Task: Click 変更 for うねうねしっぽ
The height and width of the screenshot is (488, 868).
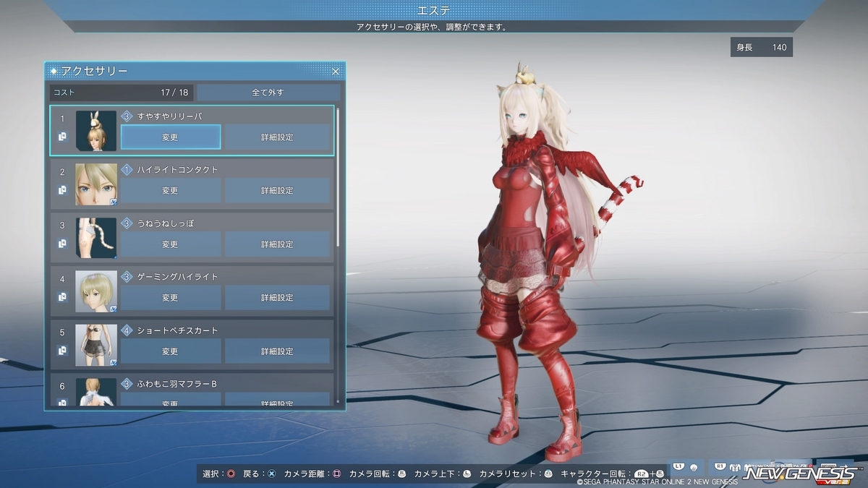Action: [170, 244]
